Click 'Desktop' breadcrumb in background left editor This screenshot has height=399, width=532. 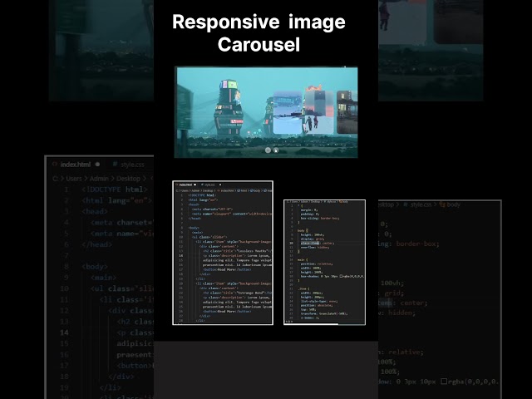128,179
